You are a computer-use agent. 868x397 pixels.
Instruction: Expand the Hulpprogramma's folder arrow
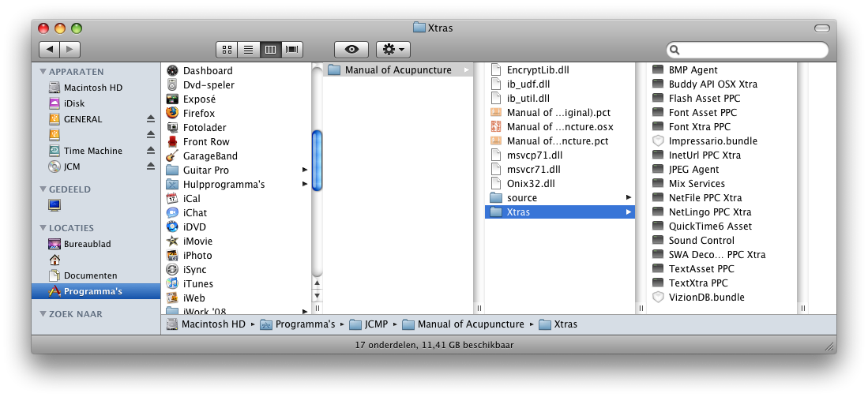click(304, 184)
